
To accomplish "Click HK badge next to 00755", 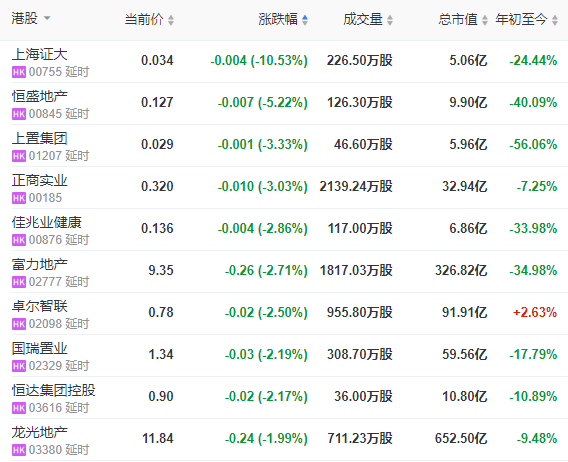I will click(x=19, y=72).
